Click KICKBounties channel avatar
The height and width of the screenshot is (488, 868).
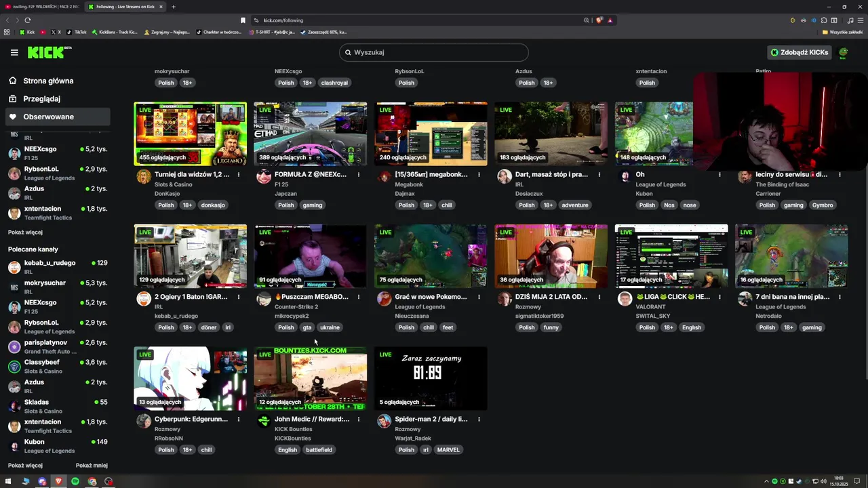264,422
